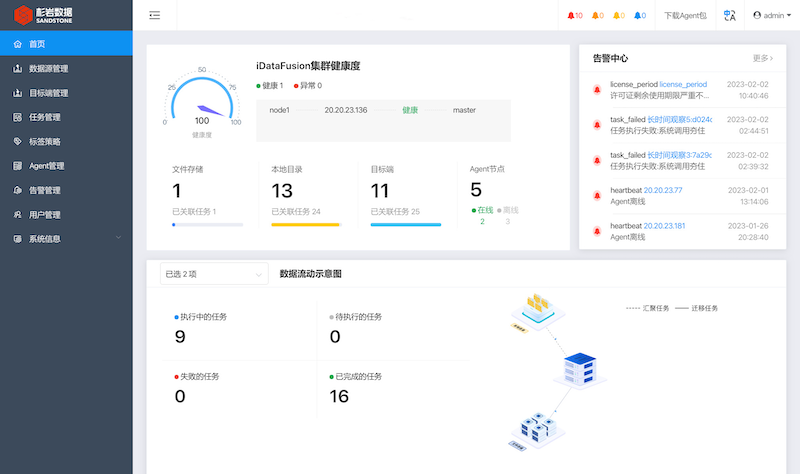Click the upload icon beside 数据源管理
This screenshot has height=474, width=800.
(17, 68)
